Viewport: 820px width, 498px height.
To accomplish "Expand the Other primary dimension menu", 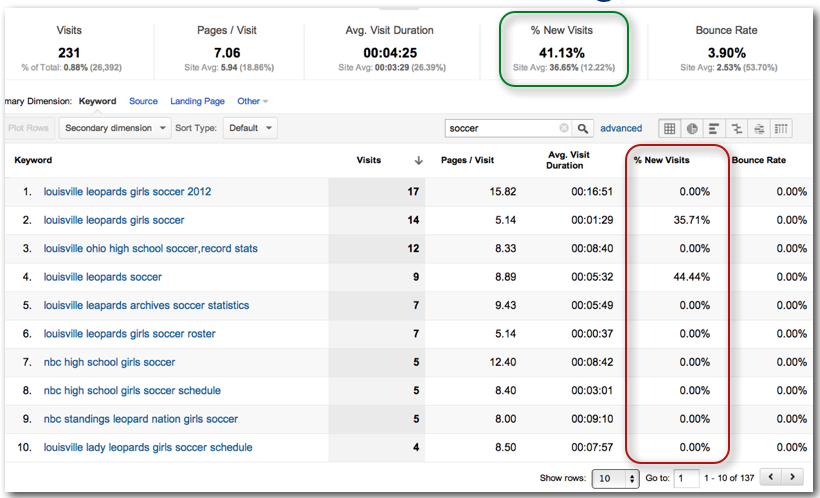I will coord(253,101).
